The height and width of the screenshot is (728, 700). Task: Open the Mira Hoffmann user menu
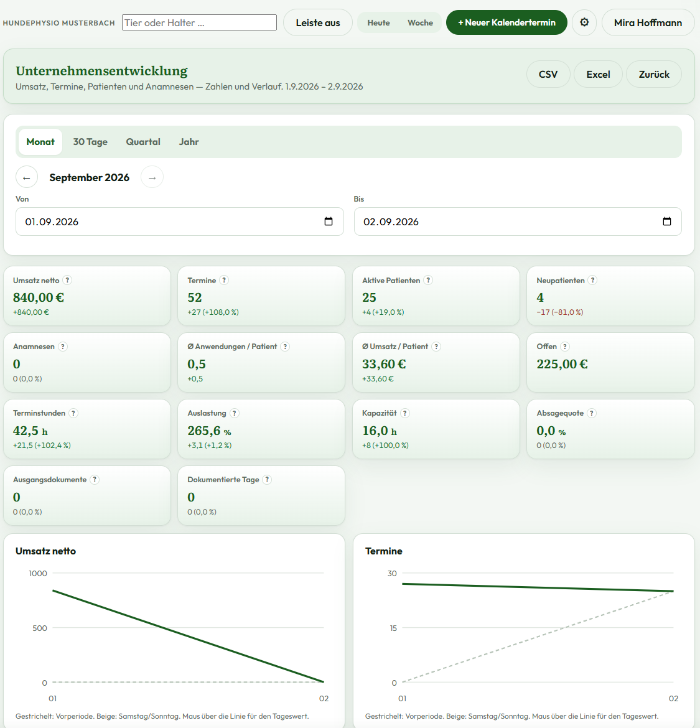[648, 22]
